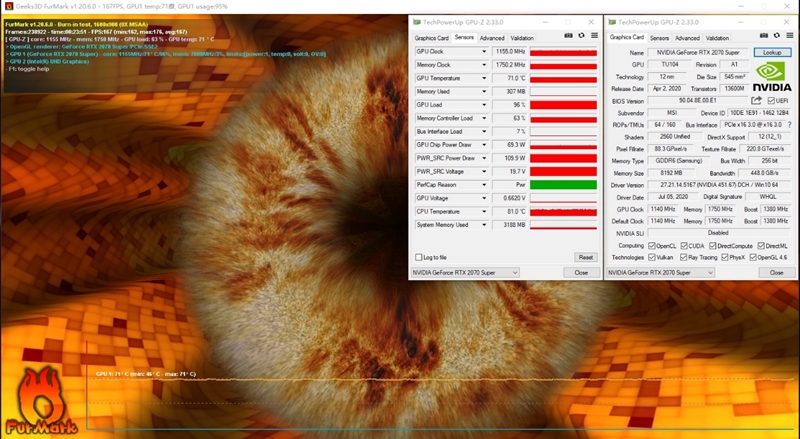The height and width of the screenshot is (439, 800).
Task: Open PerfCap Reason dropdown
Action: 484,185
